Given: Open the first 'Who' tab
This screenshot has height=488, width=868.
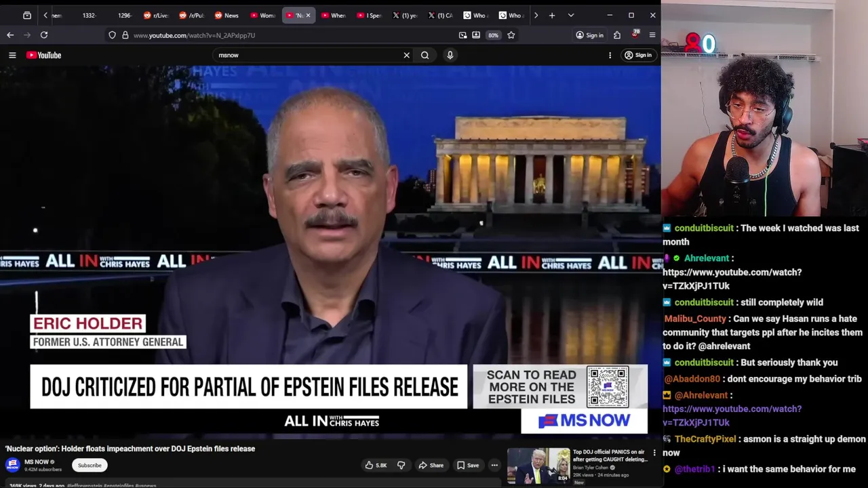Looking at the screenshot, I should coord(475,15).
